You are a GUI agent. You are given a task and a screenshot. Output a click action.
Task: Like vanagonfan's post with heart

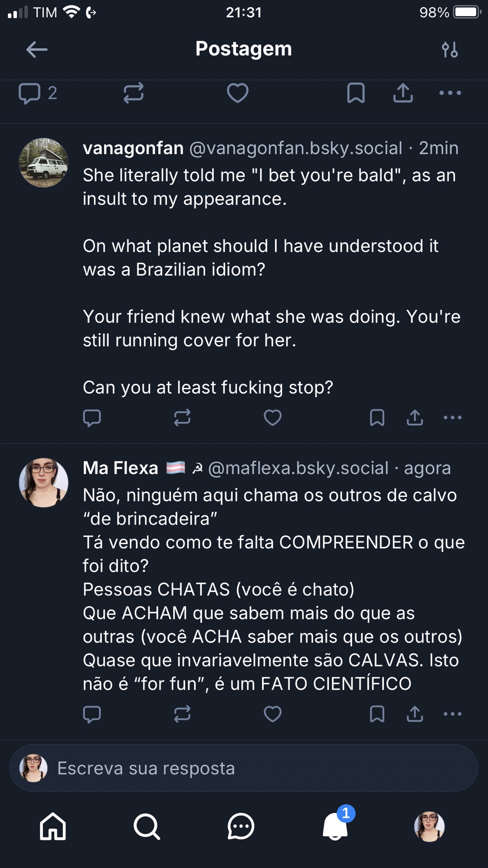[x=272, y=418]
